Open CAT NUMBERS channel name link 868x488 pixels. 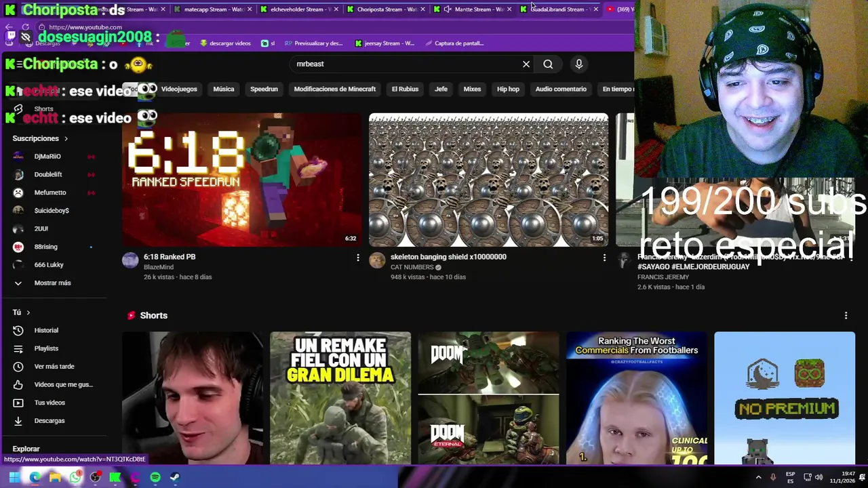(412, 267)
